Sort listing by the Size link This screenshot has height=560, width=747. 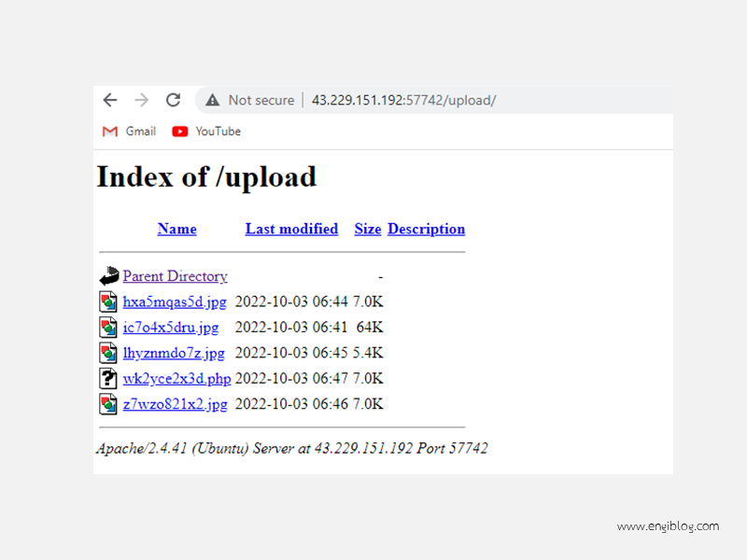pyautogui.click(x=368, y=229)
